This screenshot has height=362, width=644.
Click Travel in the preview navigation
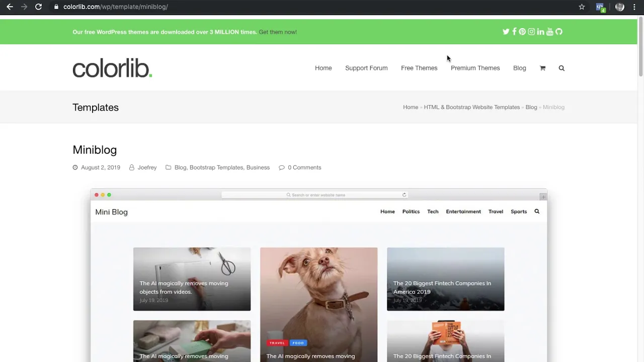point(496,212)
